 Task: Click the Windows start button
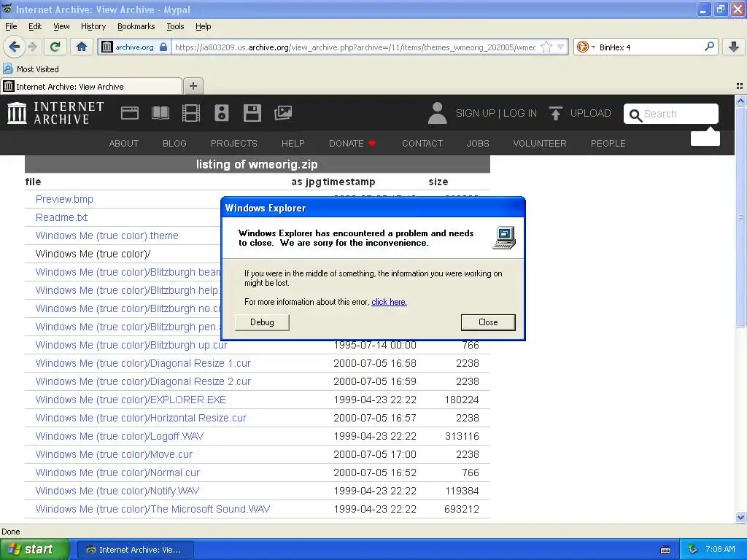click(x=34, y=550)
